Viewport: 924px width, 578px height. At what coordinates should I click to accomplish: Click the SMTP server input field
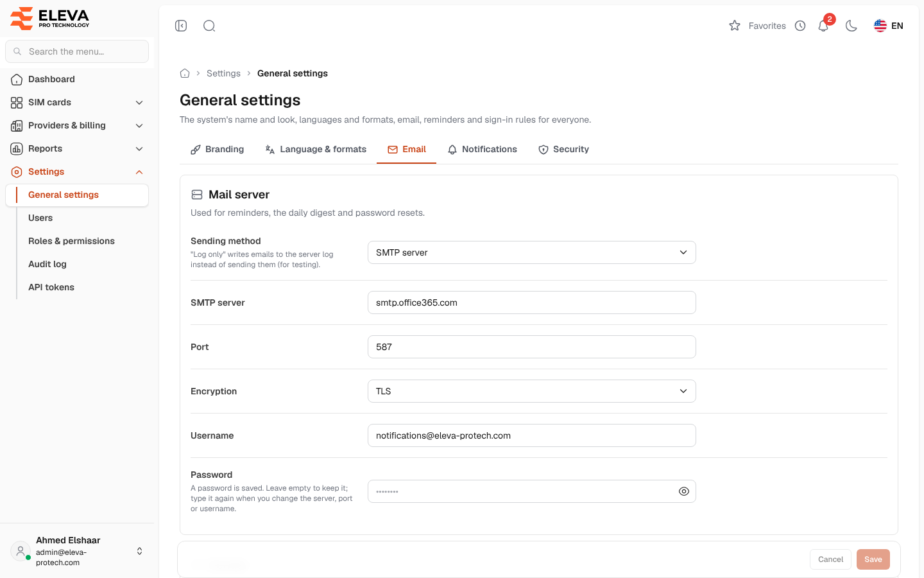point(531,302)
